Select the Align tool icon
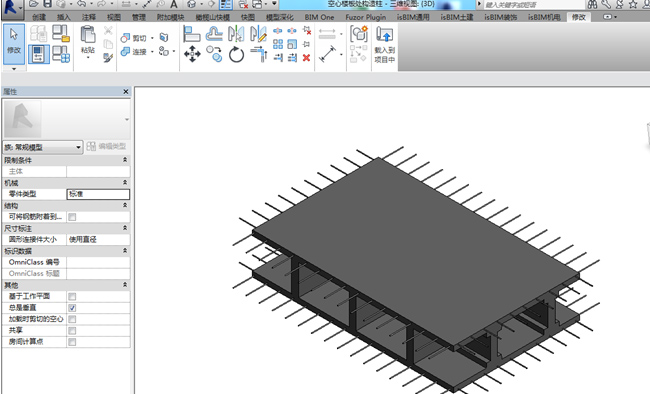Image resolution: width=650 pixels, height=394 pixels. click(192, 34)
